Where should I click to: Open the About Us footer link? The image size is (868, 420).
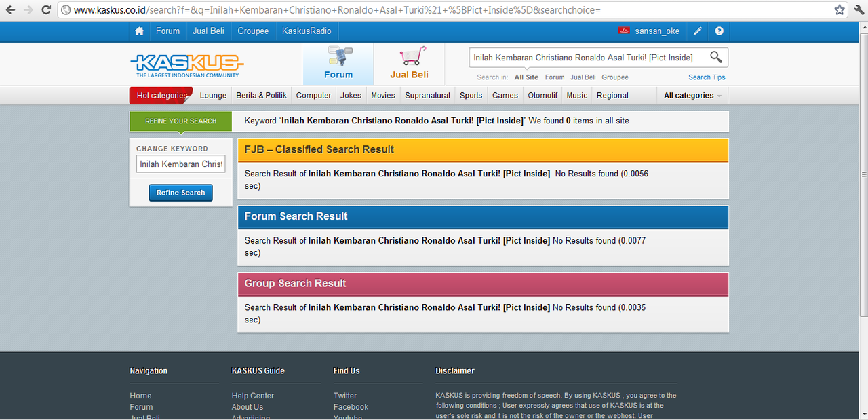pyautogui.click(x=247, y=407)
